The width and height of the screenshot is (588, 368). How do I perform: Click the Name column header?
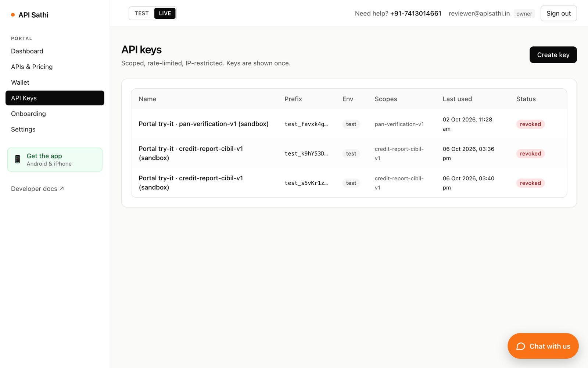147,99
